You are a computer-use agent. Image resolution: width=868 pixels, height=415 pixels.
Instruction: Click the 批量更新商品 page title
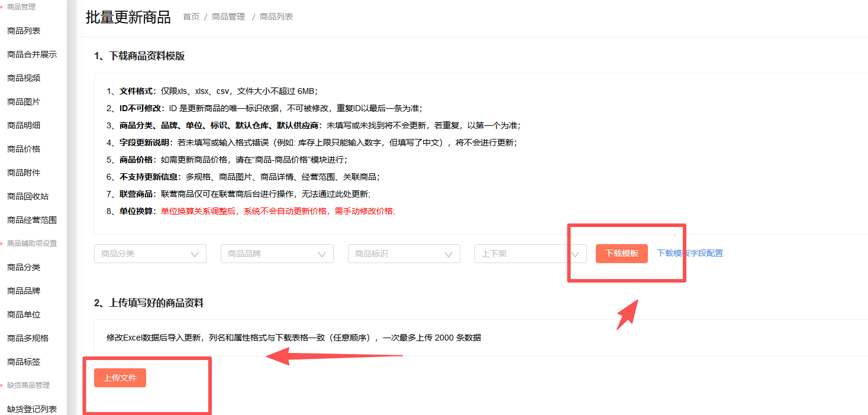pyautogui.click(x=128, y=17)
